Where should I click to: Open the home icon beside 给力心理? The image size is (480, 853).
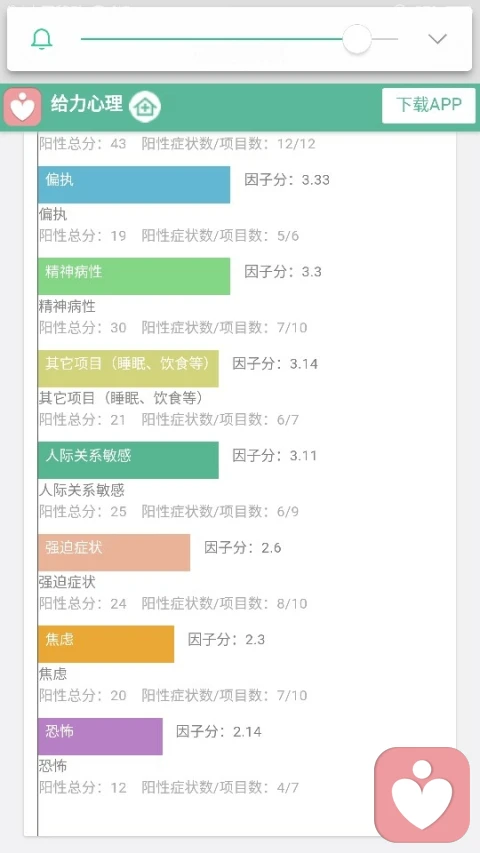[145, 107]
